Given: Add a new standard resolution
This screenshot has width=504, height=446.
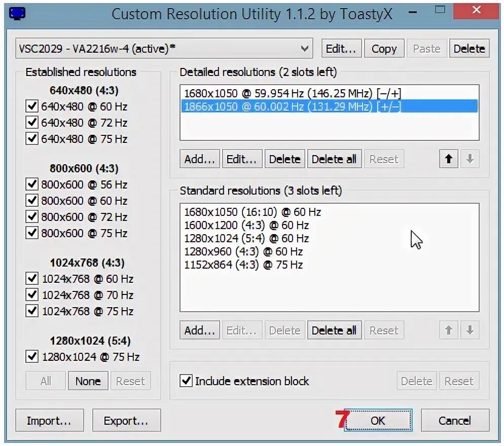Looking at the screenshot, I should (200, 330).
